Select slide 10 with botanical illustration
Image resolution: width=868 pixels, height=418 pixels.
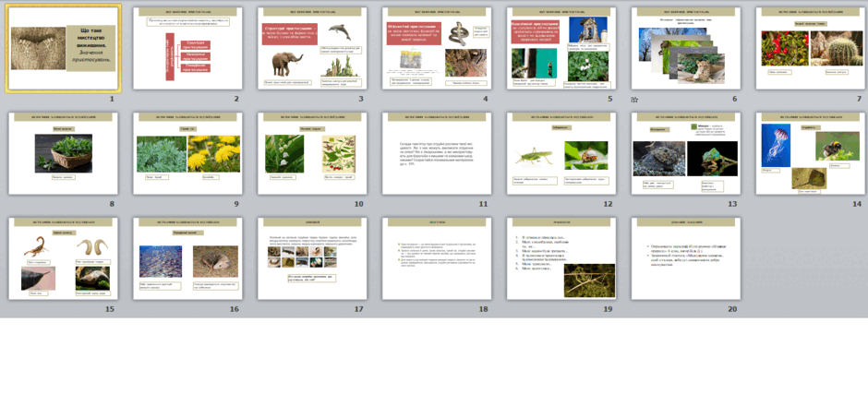pos(312,153)
